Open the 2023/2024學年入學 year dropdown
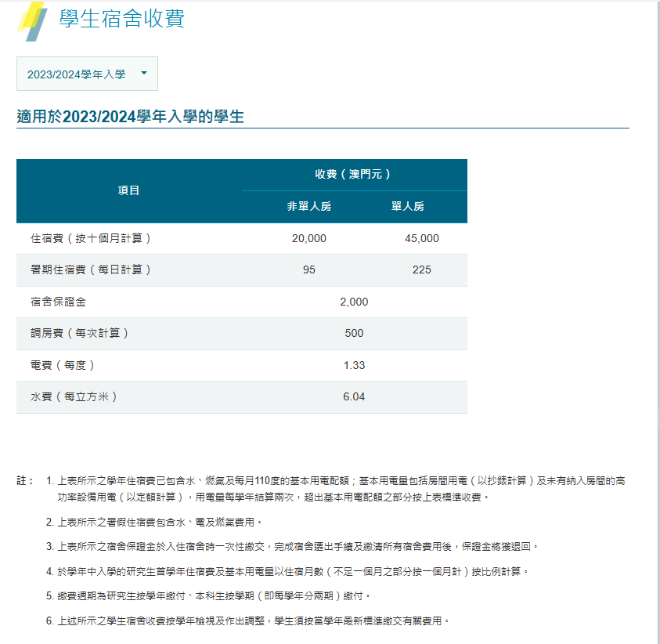This screenshot has height=644, width=660. [x=77, y=74]
